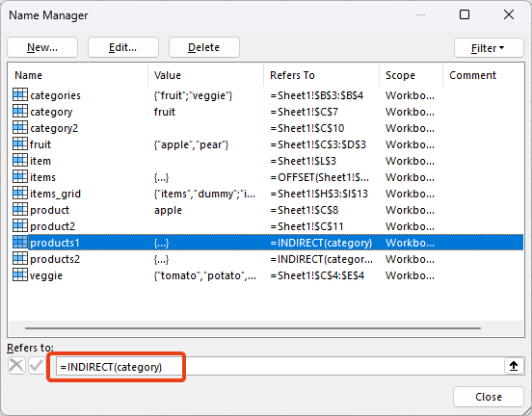Click the value 'fruit' in category row
532x416 pixels.
pyautogui.click(x=165, y=112)
